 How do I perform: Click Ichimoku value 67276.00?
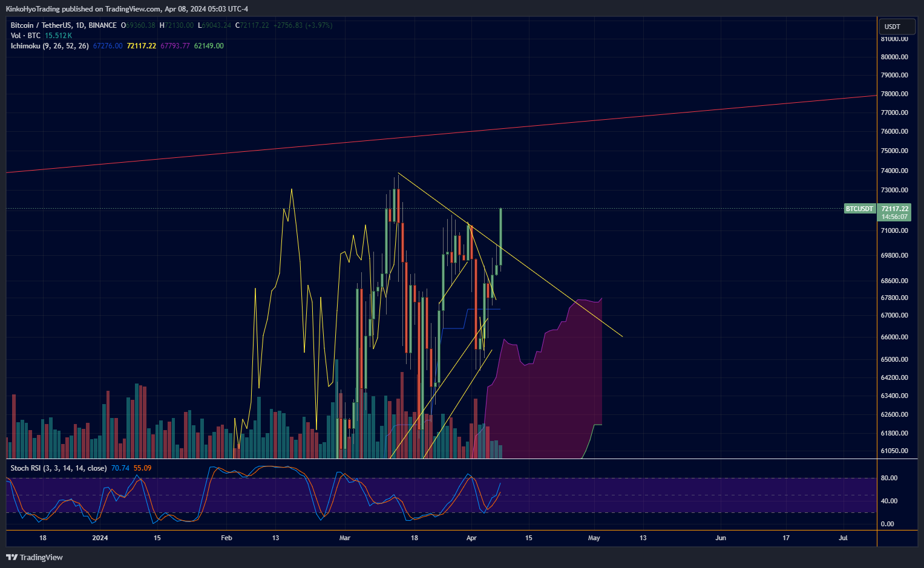(x=108, y=46)
